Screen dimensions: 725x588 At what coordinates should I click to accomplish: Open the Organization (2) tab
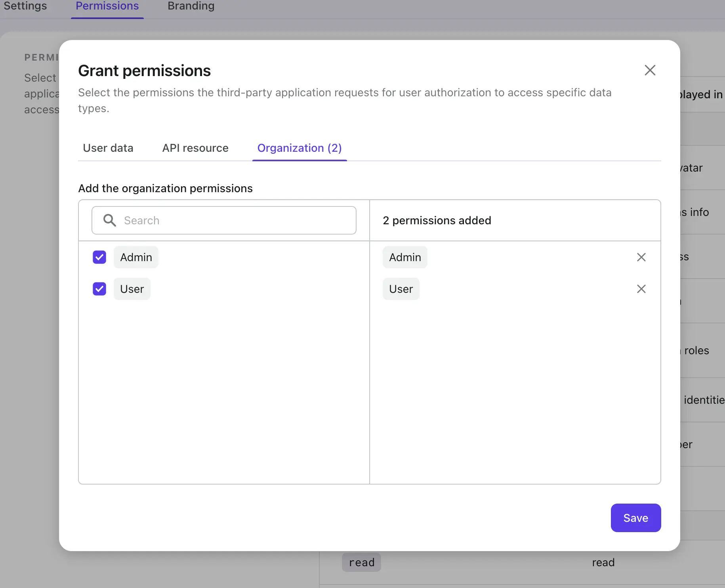[299, 148]
